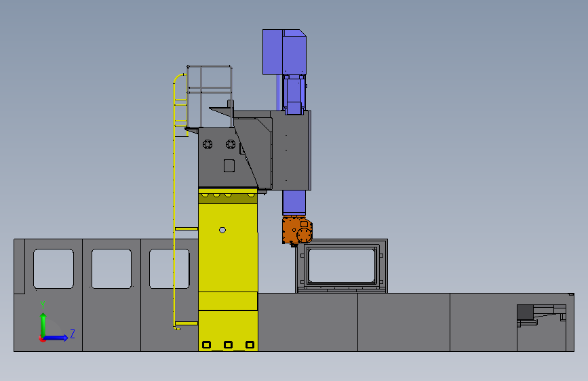Pick the right square hole at yellow base
This screenshot has height=381, width=588.
250,344
